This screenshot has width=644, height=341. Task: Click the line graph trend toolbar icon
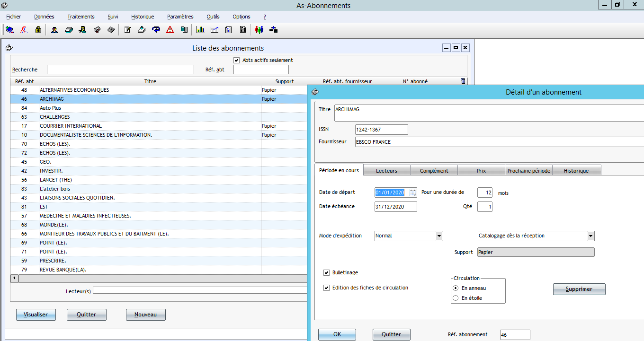click(x=215, y=30)
